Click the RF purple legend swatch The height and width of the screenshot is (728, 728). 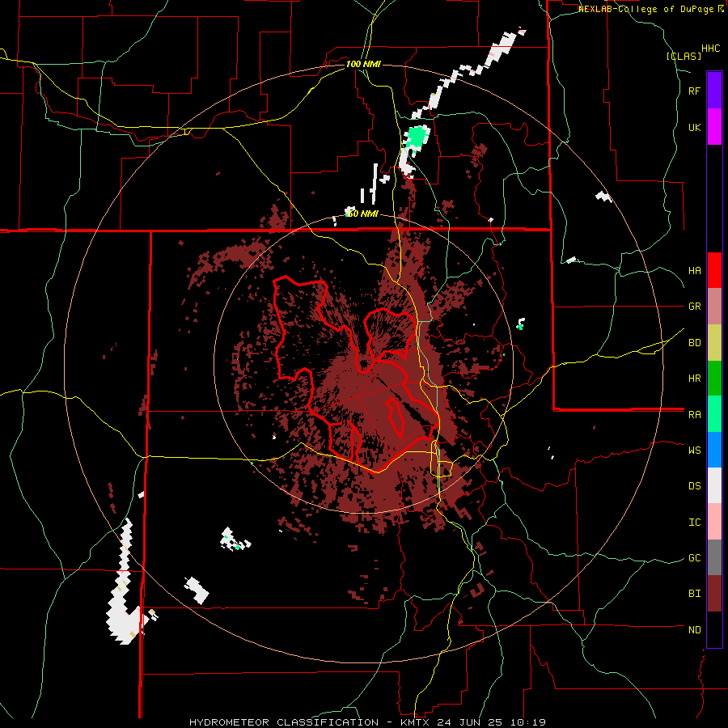714,91
